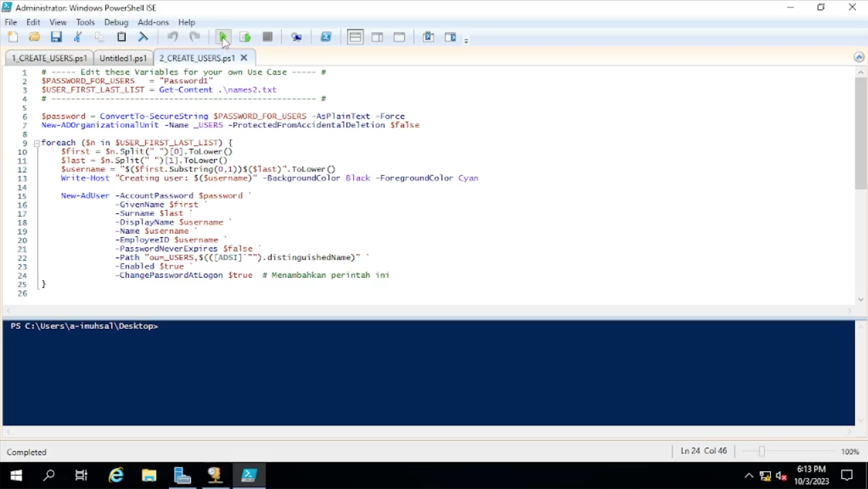Toggle Show Script Pane Maximized layout

pos(399,37)
